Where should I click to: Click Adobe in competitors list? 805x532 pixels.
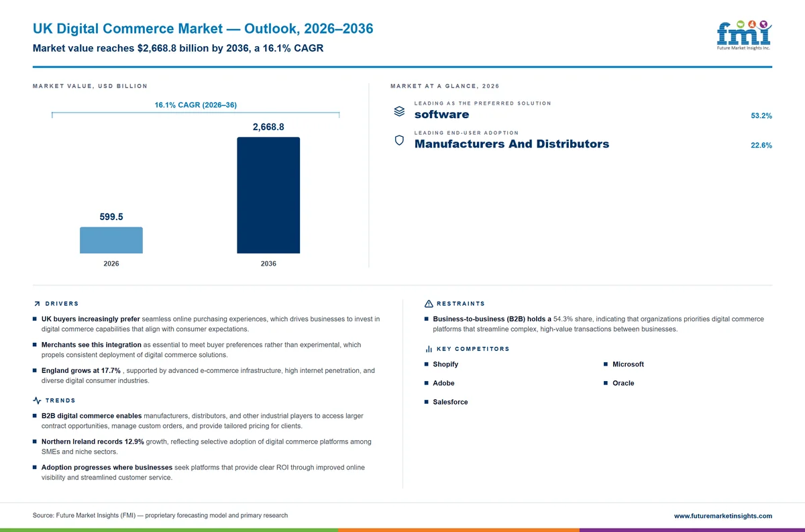click(443, 383)
